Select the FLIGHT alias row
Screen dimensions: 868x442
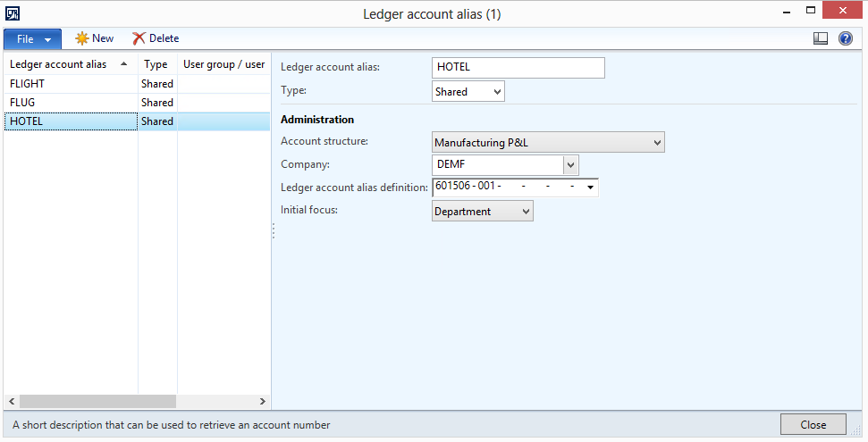(70, 84)
